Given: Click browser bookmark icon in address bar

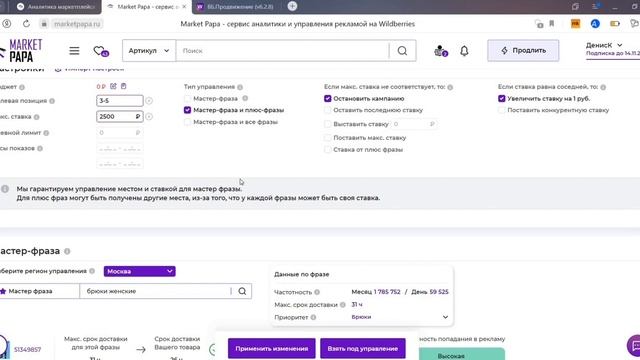Looking at the screenshot, I should tap(551, 24).
